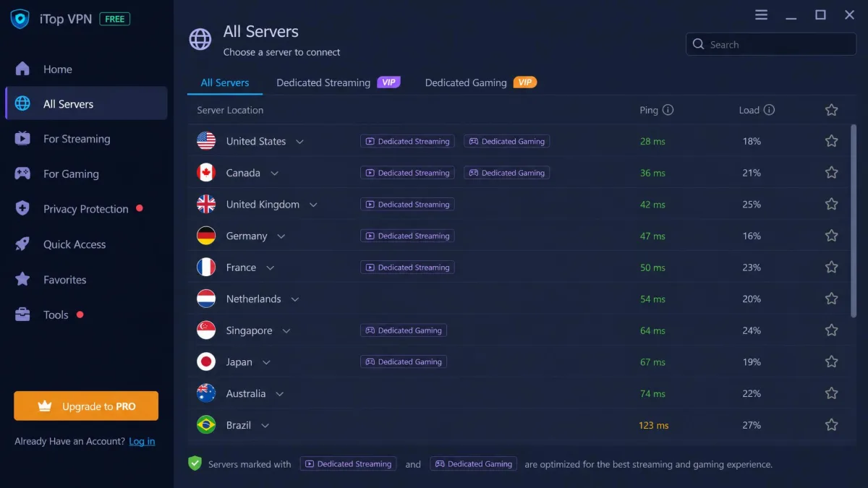The height and width of the screenshot is (488, 868).
Task: Favorite the Japan server star
Action: coord(832,361)
